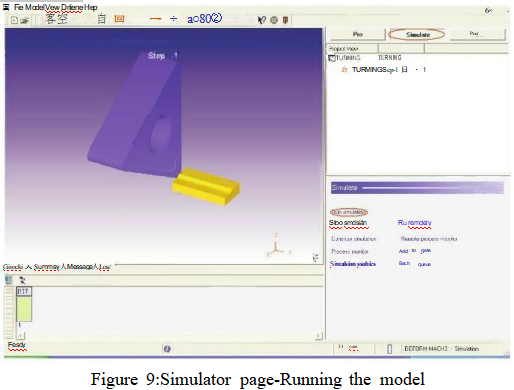Click the 'op1' header cell in graphics panel
The height and width of the screenshot is (390, 514).
click(x=24, y=292)
